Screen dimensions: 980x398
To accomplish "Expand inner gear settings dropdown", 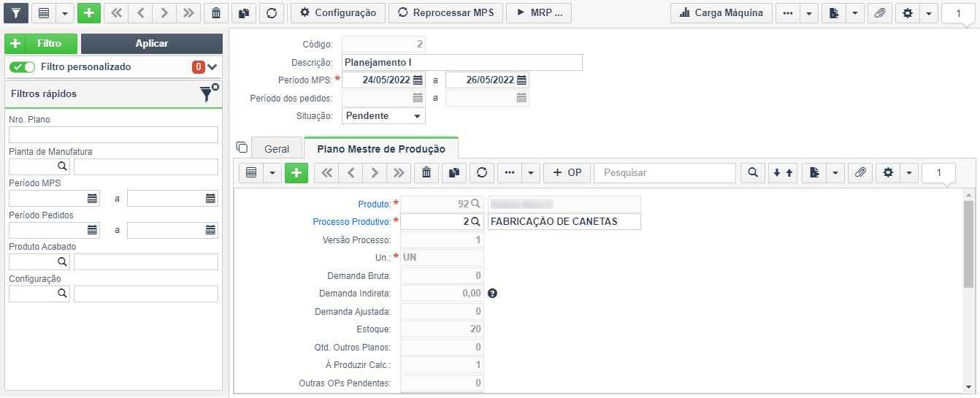I will [x=908, y=172].
